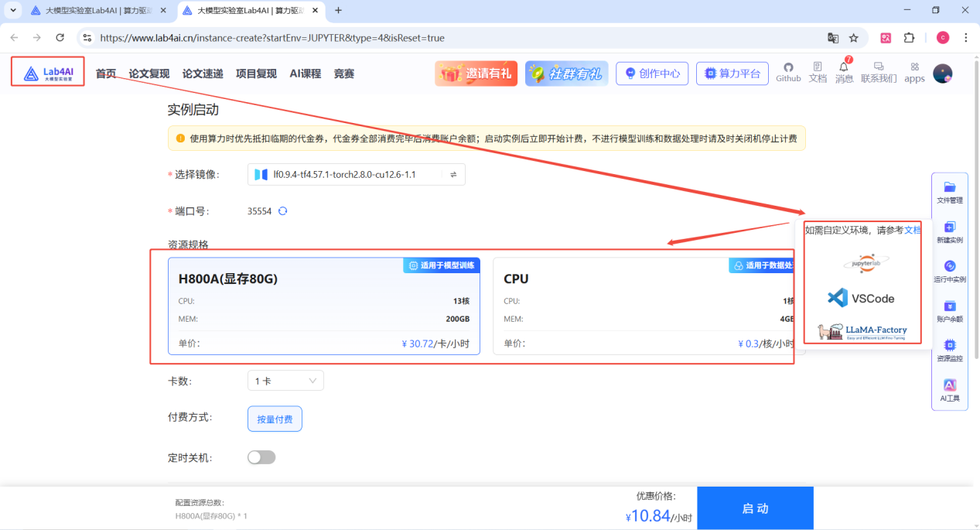980x530 pixels.
Task: Open the apps grid icon
Action: [x=914, y=73]
